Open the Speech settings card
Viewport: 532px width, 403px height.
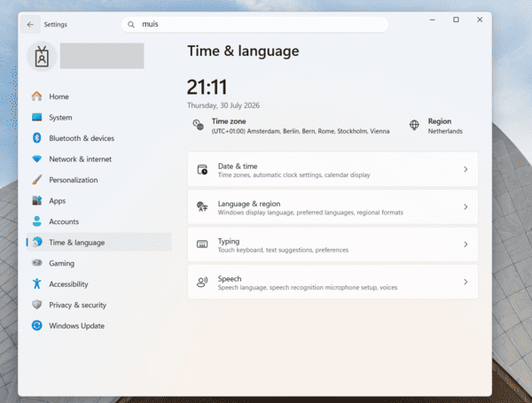pyautogui.click(x=332, y=282)
